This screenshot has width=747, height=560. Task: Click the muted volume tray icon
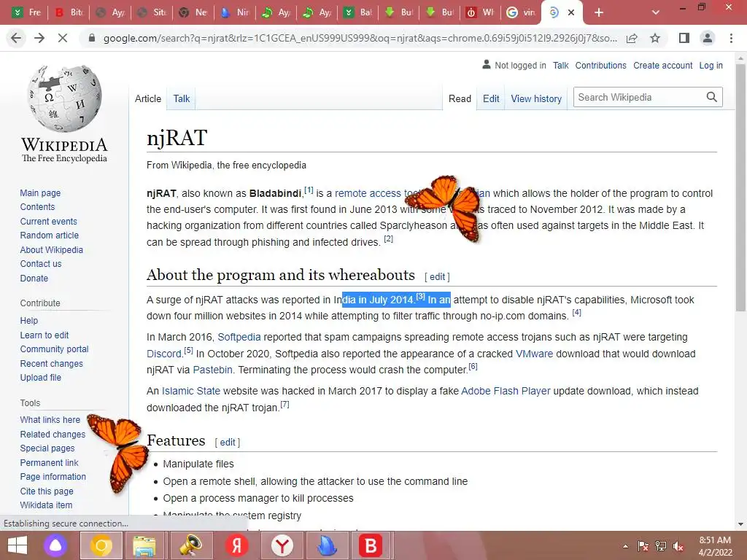678,546
